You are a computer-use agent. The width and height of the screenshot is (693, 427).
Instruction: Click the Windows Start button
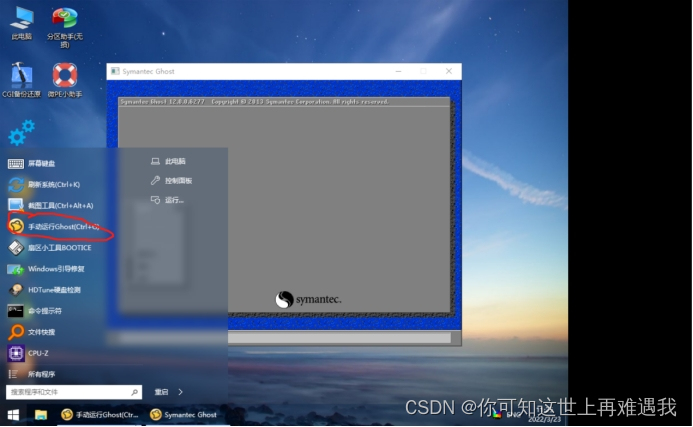(13, 415)
